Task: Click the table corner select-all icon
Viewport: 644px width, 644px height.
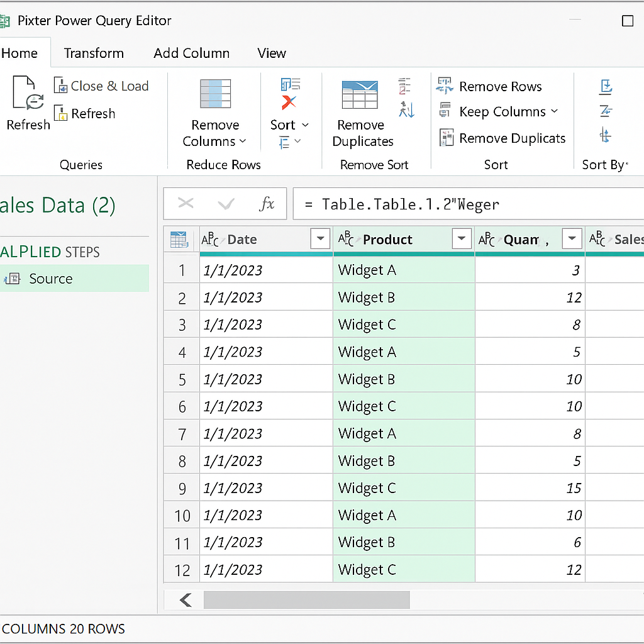Action: pyautogui.click(x=179, y=240)
